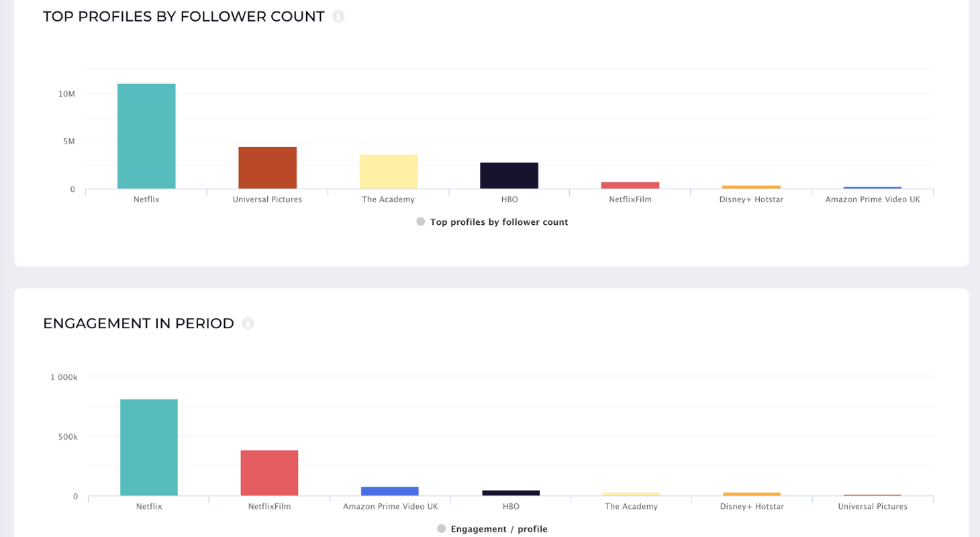Click 'HBO' axis label in follower count chart

tap(509, 199)
